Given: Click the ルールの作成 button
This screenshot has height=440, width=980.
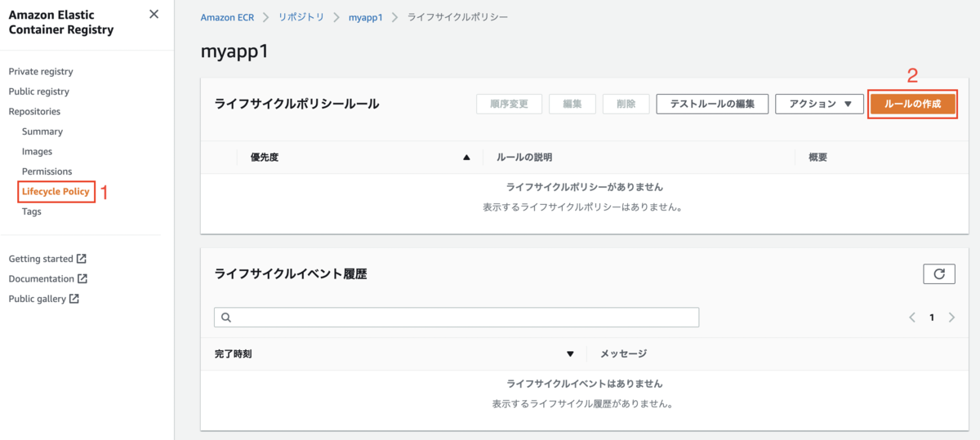Looking at the screenshot, I should [912, 104].
